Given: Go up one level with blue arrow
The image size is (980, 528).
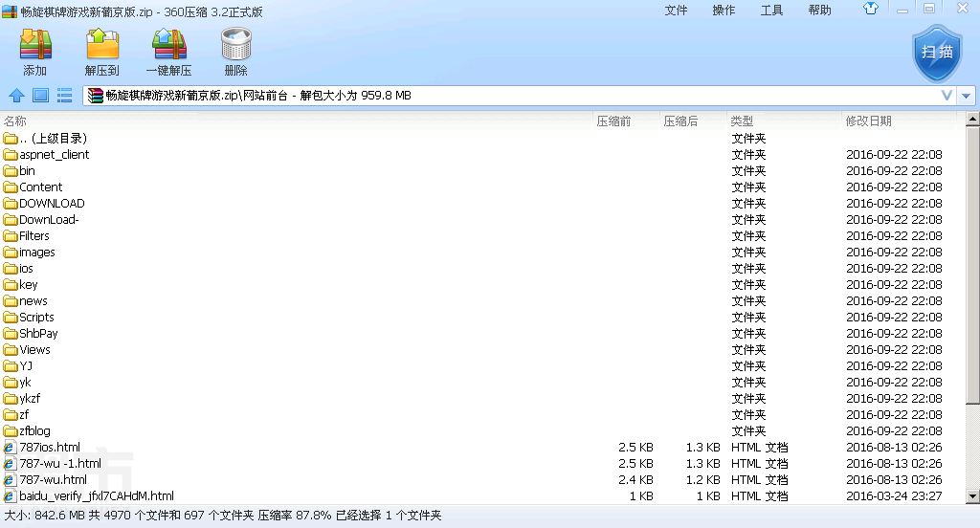Looking at the screenshot, I should (x=17, y=96).
